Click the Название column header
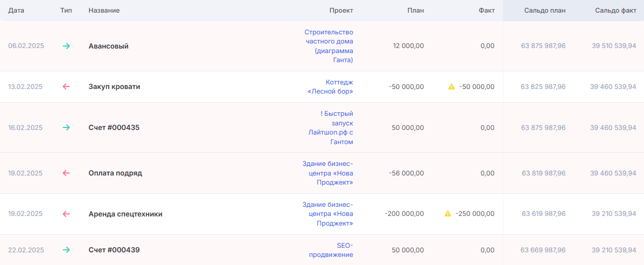 coord(104,10)
